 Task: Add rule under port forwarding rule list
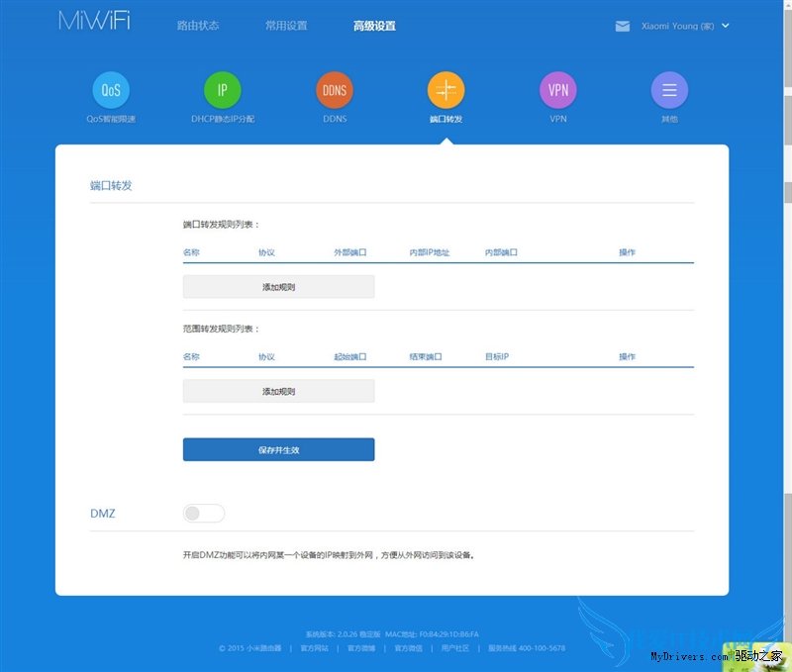tap(279, 287)
